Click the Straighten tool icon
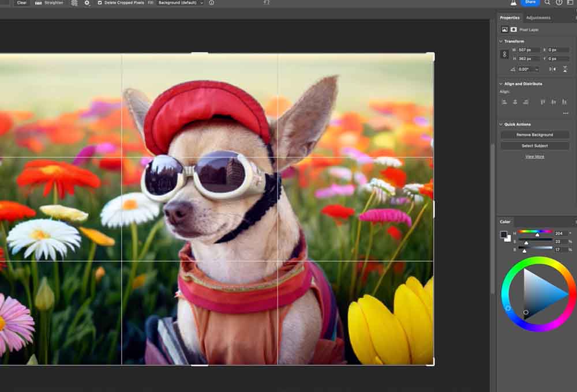 tap(38, 3)
